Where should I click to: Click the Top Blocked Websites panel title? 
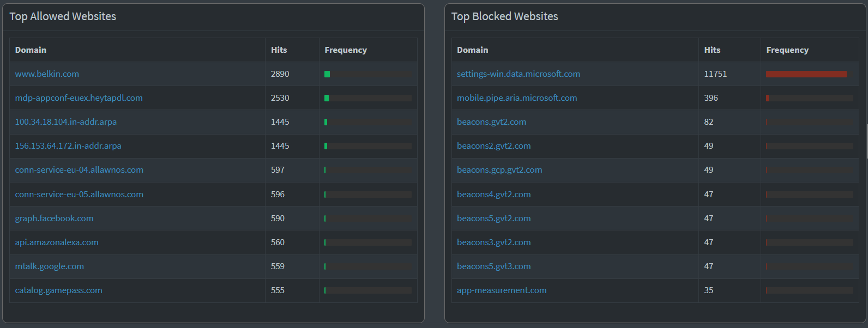tap(504, 17)
